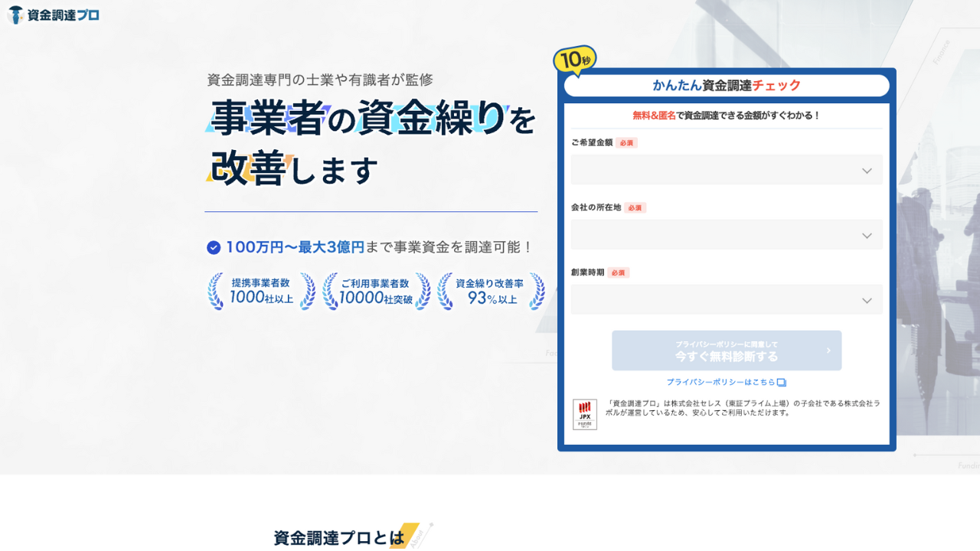The image size is (980, 551).
Task: Open the 会社の所在地 dropdown
Action: pyautogui.click(x=726, y=234)
